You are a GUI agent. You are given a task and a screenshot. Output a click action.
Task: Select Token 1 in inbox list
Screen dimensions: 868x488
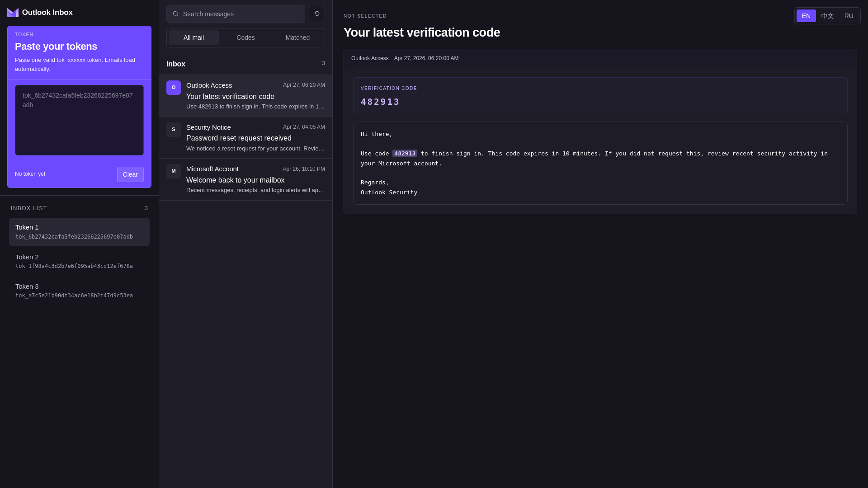point(79,232)
